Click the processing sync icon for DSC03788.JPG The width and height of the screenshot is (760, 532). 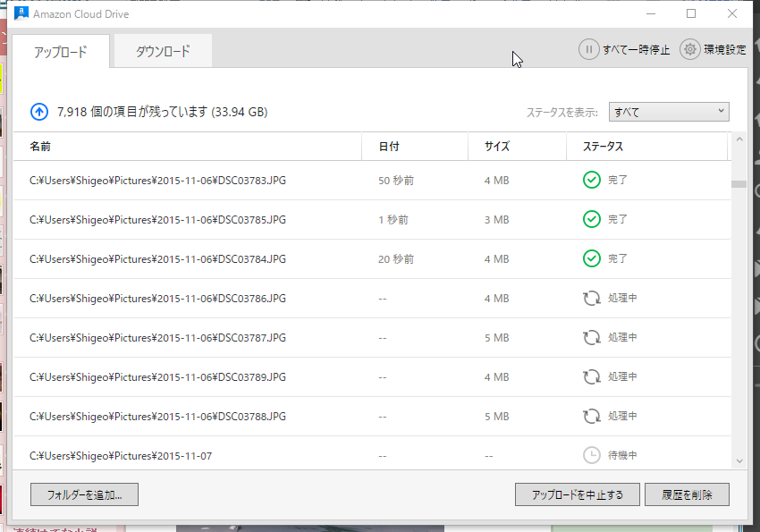591,416
